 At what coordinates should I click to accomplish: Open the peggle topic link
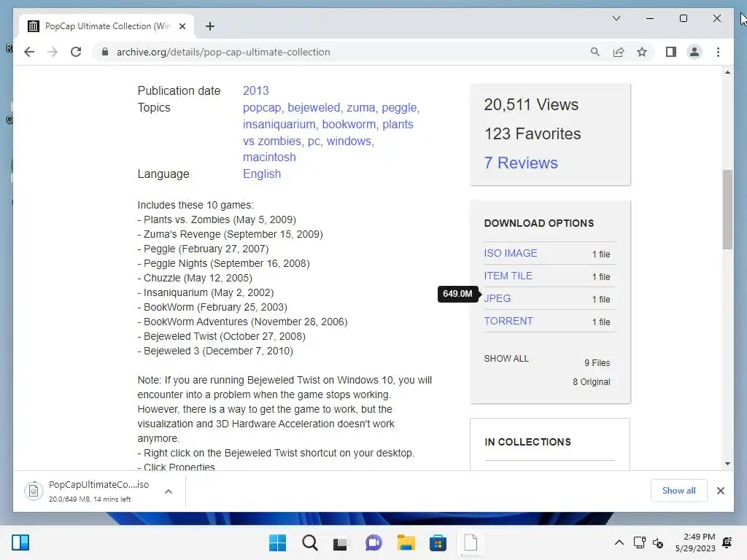[x=399, y=108]
